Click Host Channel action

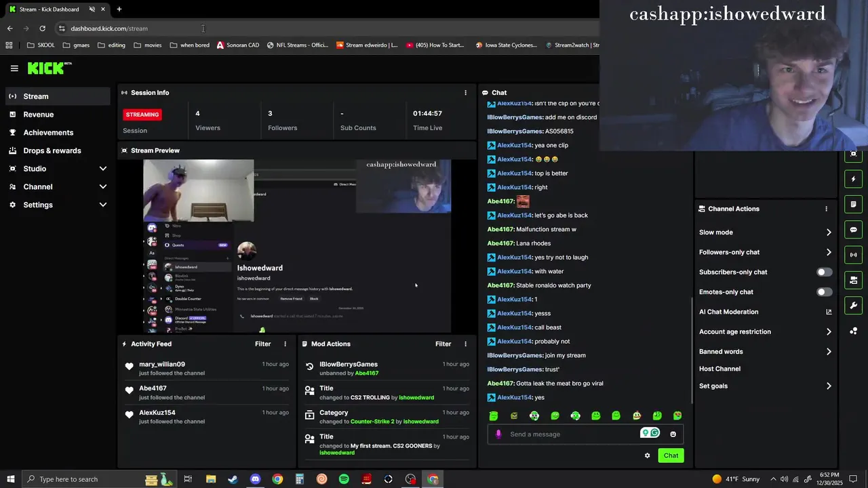tap(719, 369)
